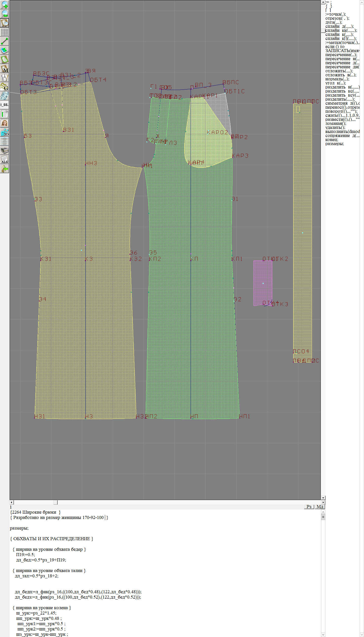Open the pattern pieces 'M' icon
This screenshot has height=637, width=364.
5,69
